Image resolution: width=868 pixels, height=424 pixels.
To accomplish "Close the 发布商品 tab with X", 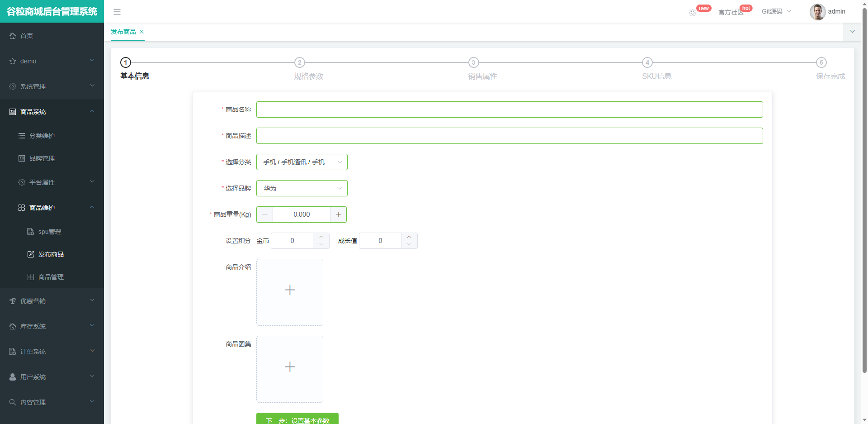I will tap(142, 32).
